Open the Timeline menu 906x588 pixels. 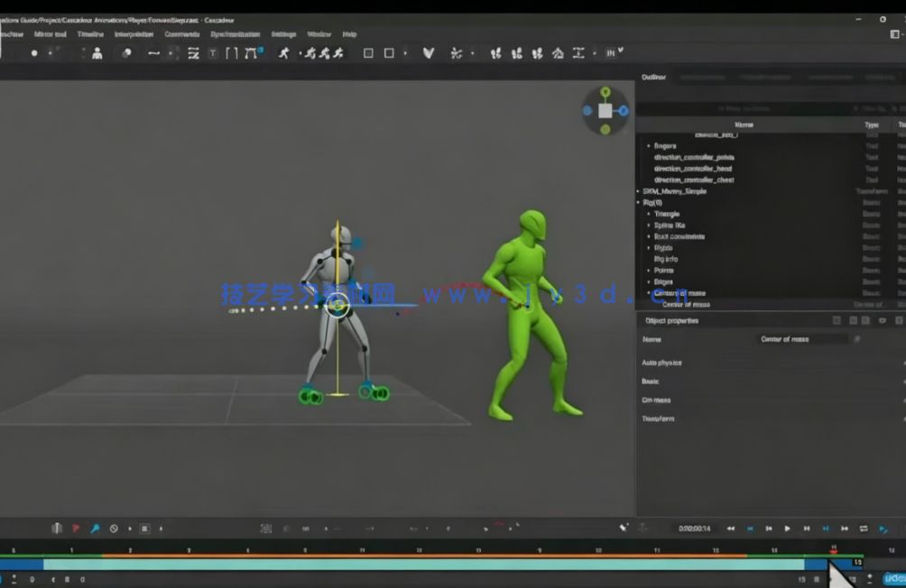point(90,34)
